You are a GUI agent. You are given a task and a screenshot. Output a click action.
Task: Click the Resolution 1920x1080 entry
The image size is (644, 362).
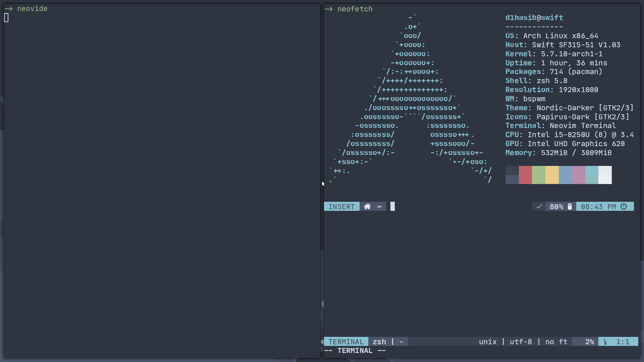tap(551, 89)
